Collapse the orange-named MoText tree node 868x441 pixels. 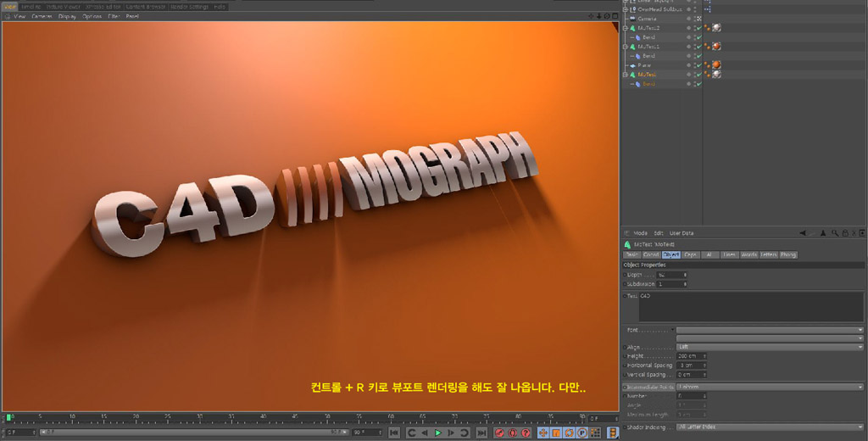coord(626,75)
